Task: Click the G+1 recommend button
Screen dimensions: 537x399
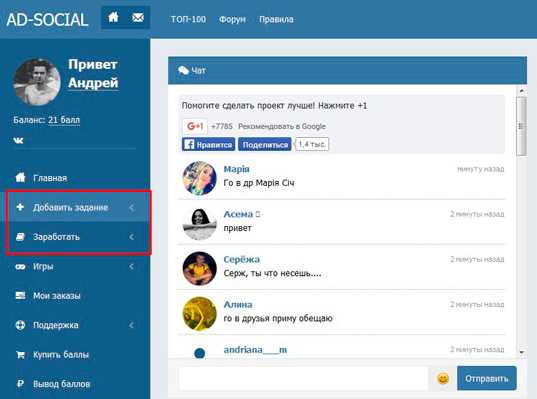Action: coord(195,126)
